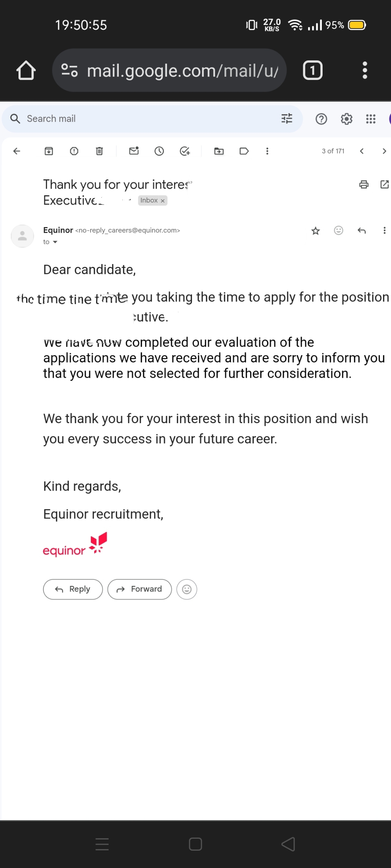Mark the email as unread

[x=134, y=151]
